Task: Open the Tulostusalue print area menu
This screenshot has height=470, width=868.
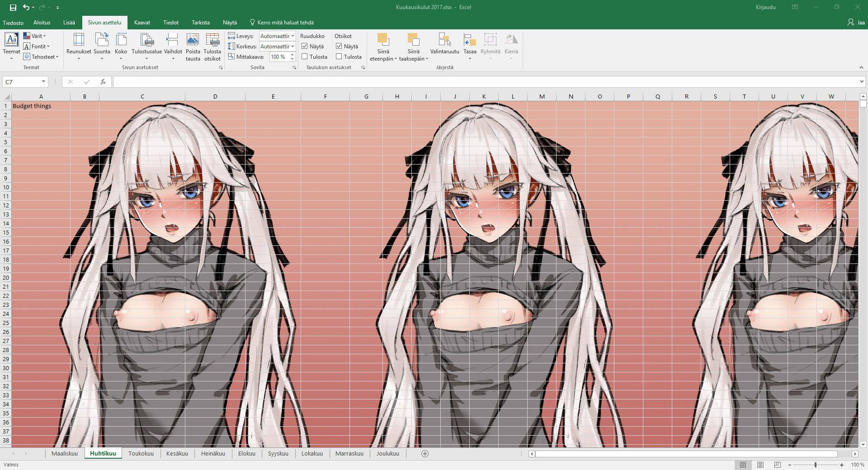Action: 146,46
